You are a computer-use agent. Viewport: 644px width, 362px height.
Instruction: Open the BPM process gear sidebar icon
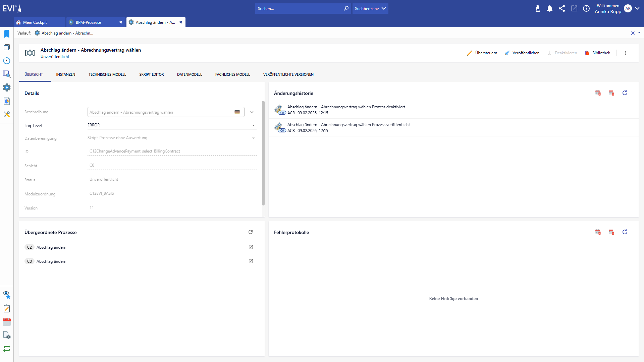pos(7,87)
